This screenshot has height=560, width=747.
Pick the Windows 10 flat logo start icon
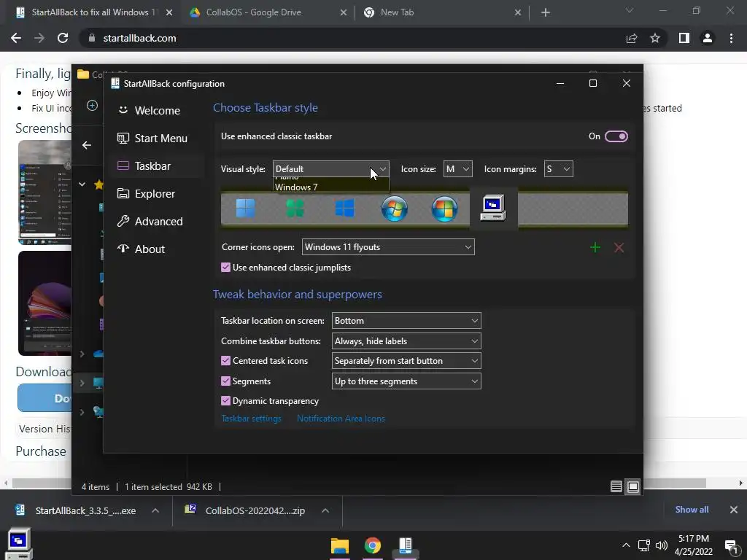(x=344, y=209)
